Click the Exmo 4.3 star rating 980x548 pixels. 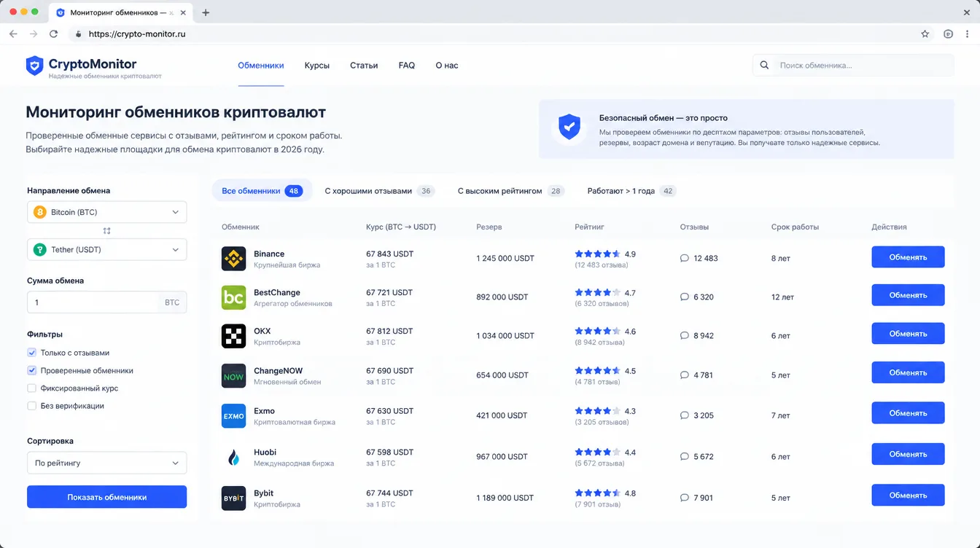click(x=605, y=411)
